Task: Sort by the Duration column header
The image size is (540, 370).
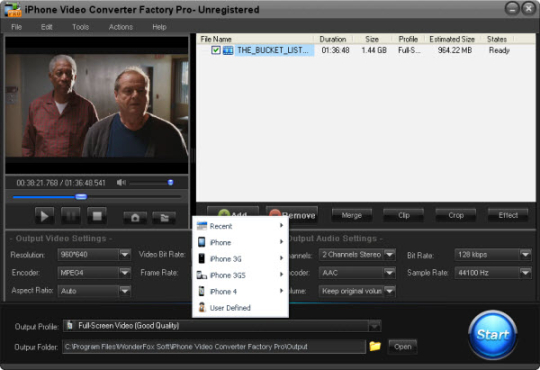Action: [333, 39]
